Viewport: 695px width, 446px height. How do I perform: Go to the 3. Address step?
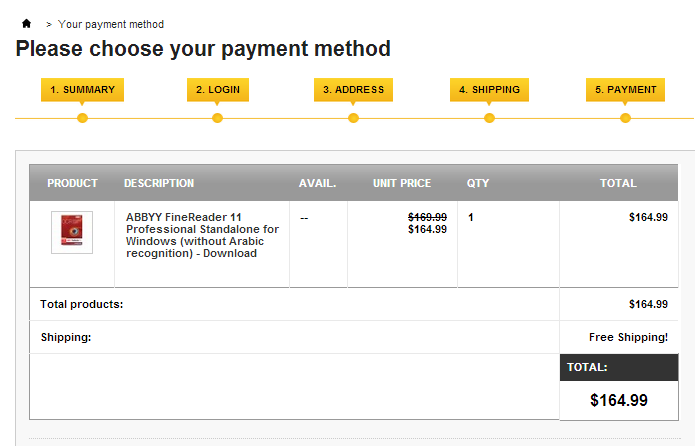[353, 90]
